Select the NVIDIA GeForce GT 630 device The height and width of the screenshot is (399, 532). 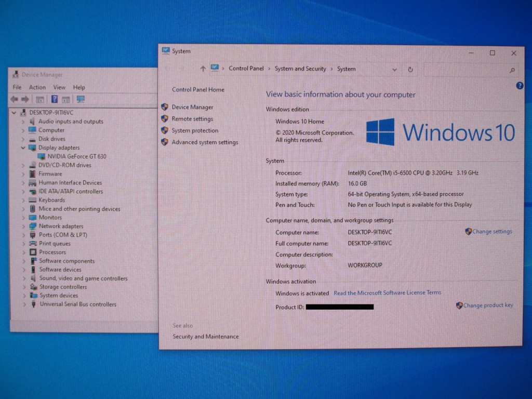pyautogui.click(x=76, y=156)
